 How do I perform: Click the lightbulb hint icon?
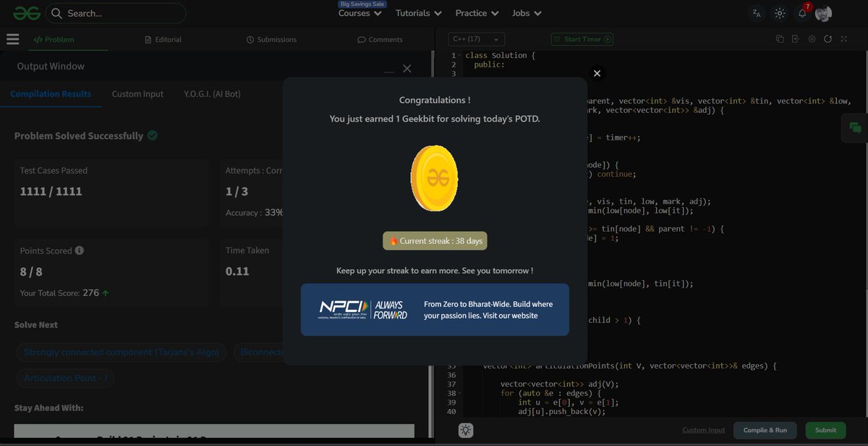pos(466,430)
